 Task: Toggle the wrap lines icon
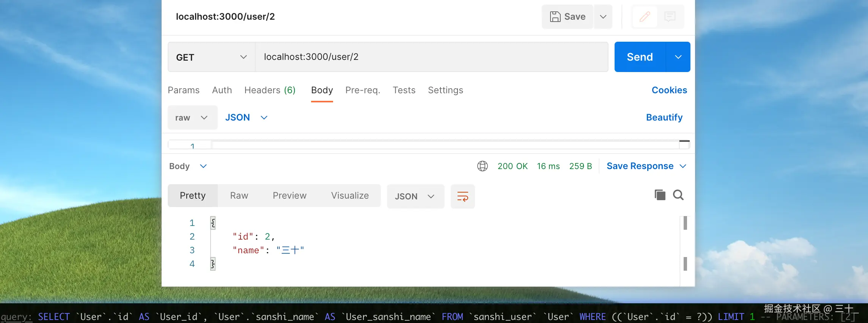click(462, 196)
